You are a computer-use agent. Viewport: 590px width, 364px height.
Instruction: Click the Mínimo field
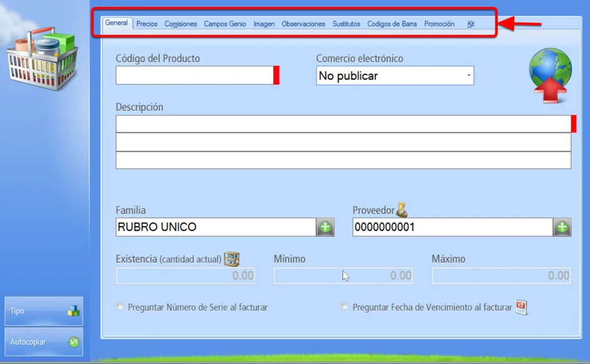[343, 276]
